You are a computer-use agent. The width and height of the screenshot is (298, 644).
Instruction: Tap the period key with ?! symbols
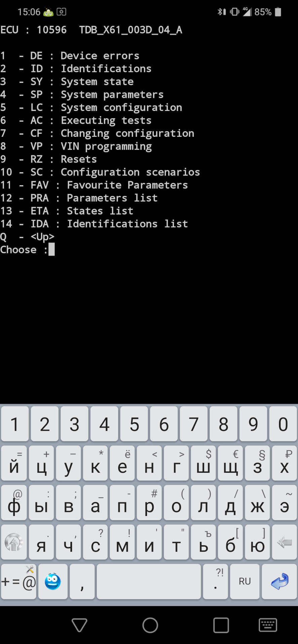pyautogui.click(x=215, y=581)
